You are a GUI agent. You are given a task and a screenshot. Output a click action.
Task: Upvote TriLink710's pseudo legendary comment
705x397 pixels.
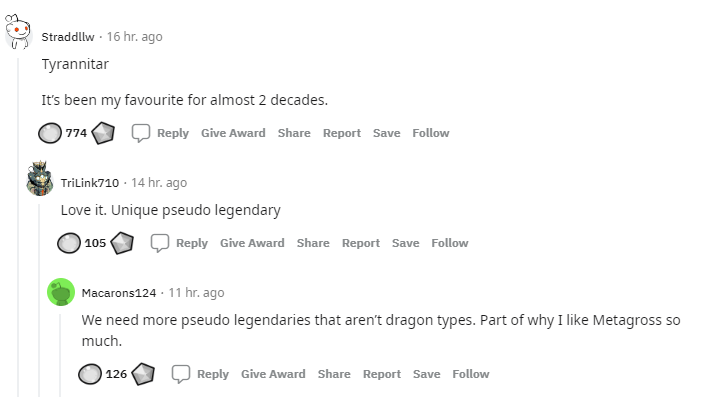(x=68, y=243)
